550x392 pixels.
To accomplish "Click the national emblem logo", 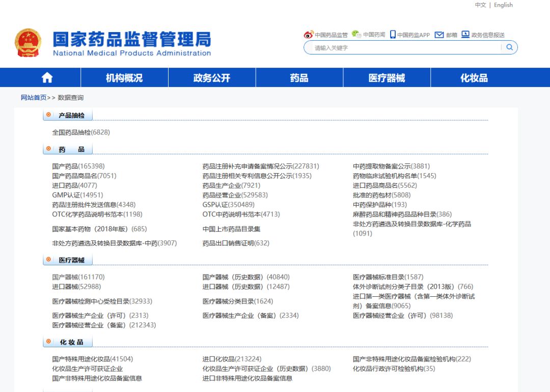I will (x=28, y=43).
